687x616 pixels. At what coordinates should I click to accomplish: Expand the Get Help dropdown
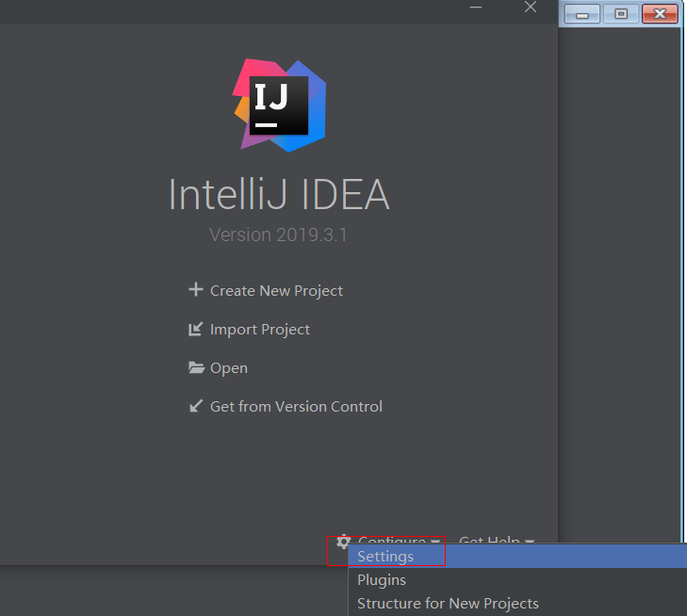click(496, 542)
